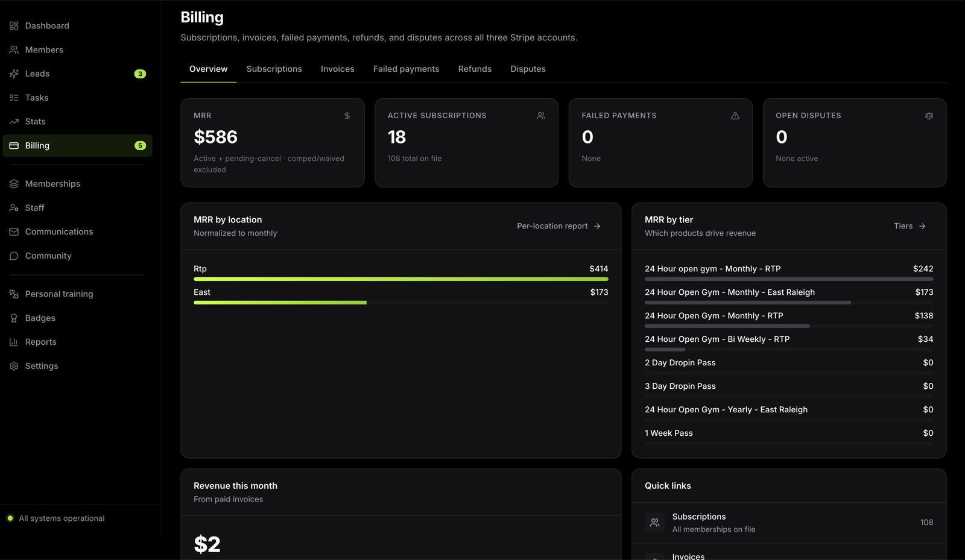This screenshot has height=560, width=965.
Task: Click the '2 Day Dropin Pass' tier row
Action: pos(789,366)
